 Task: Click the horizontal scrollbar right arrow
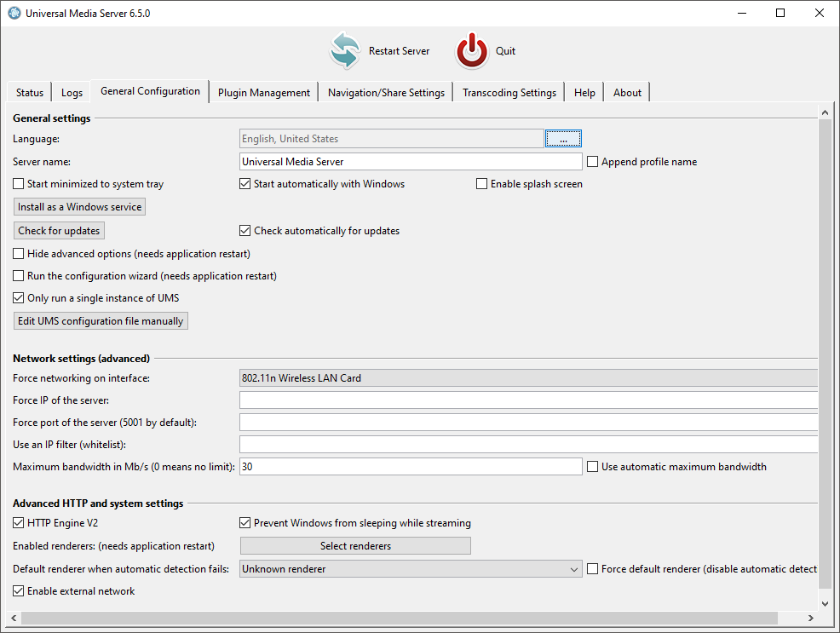pos(811,618)
